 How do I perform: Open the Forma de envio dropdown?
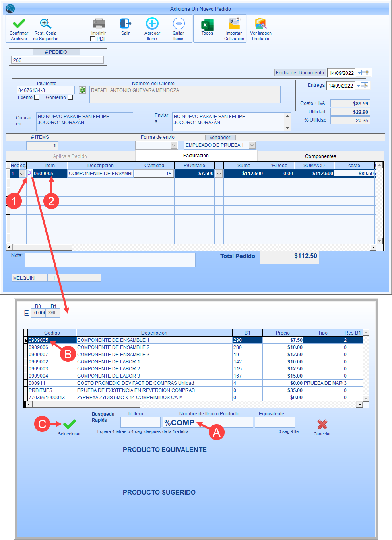(174, 146)
